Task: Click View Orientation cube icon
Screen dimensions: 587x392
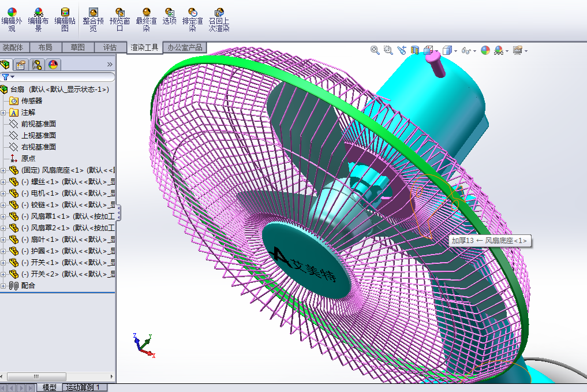Action: (x=428, y=50)
